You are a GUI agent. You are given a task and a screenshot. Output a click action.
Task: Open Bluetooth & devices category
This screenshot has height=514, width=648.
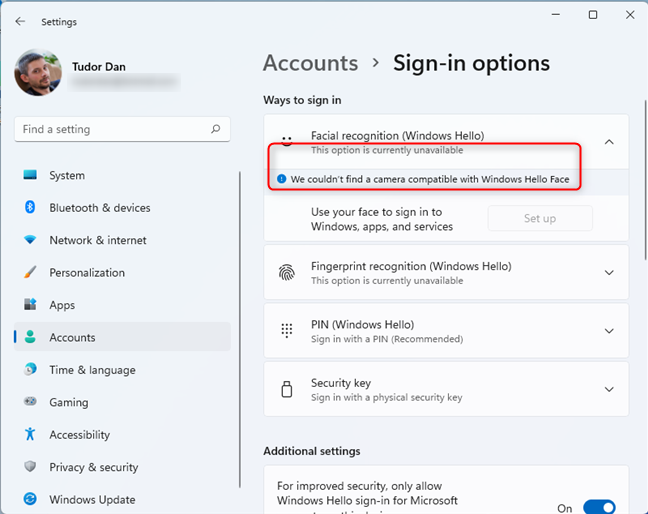pos(122,207)
